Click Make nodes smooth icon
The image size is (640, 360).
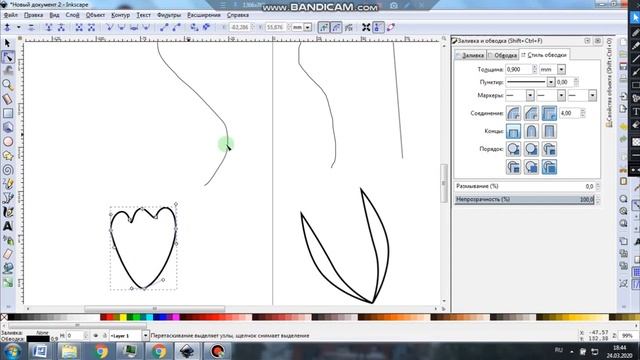click(122, 27)
